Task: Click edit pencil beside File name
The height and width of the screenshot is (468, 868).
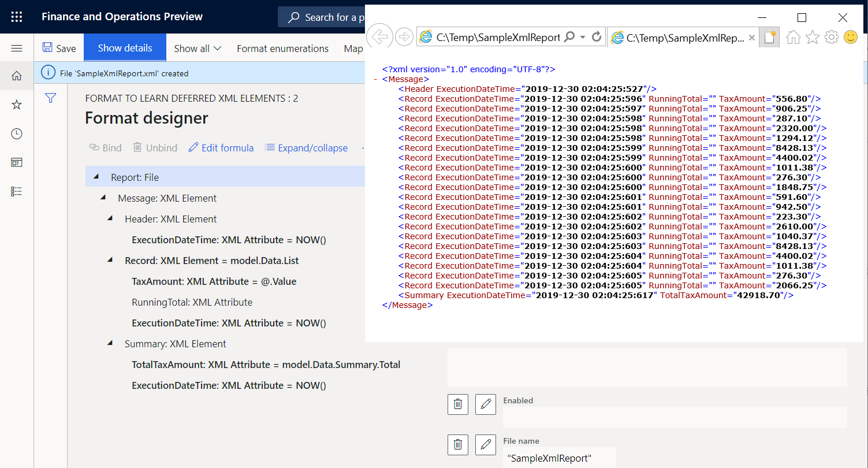Action: click(x=486, y=444)
